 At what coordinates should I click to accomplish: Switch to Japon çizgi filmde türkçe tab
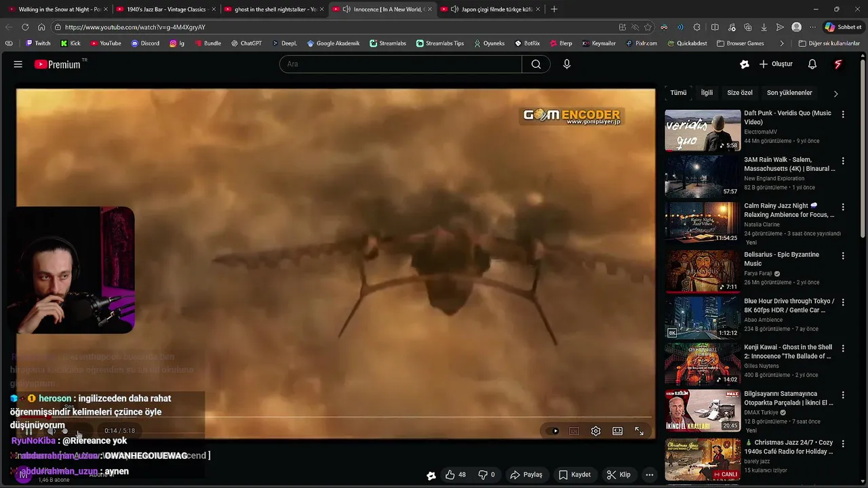pos(490,9)
